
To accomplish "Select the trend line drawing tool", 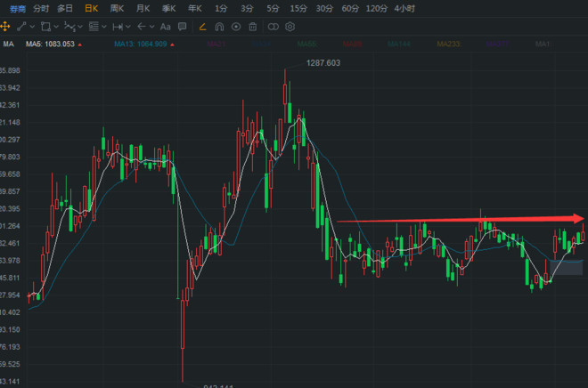I will [x=21, y=27].
